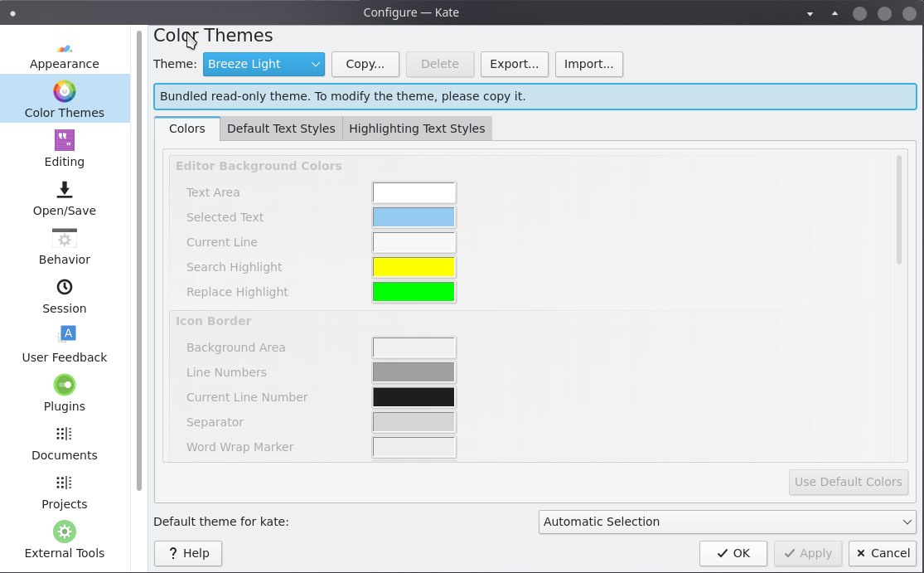This screenshot has height=573, width=924.
Task: Open the Appearance settings page
Action: click(65, 51)
